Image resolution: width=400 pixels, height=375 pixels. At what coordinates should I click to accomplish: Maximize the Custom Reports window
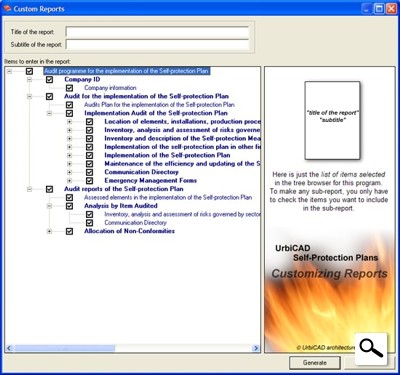tap(379, 9)
